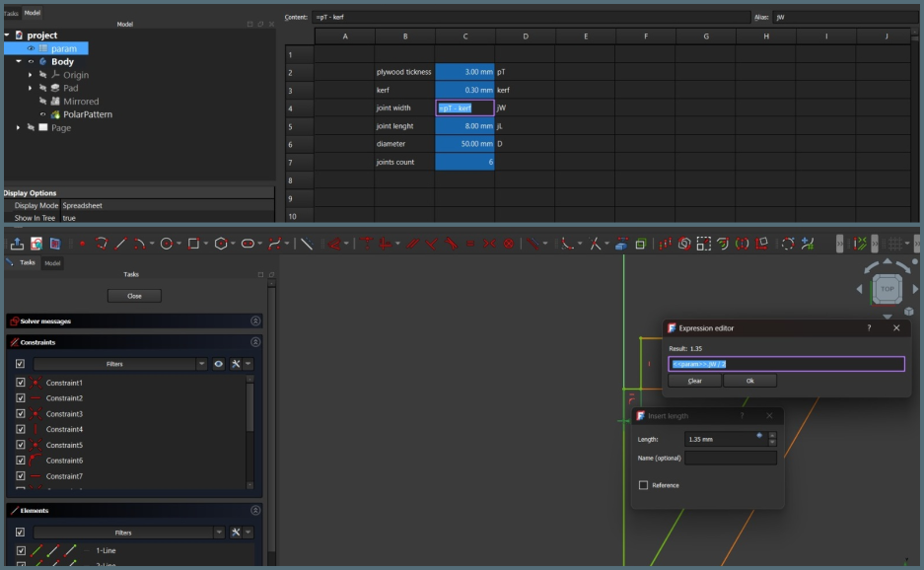Image resolution: width=924 pixels, height=570 pixels.
Task: Select the Create polygon tool
Action: coord(221,244)
